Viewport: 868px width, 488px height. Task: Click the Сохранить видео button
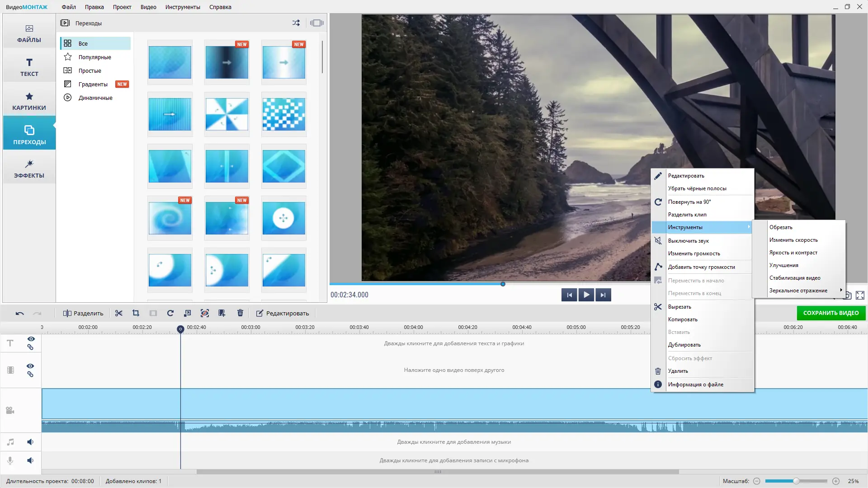[830, 313]
